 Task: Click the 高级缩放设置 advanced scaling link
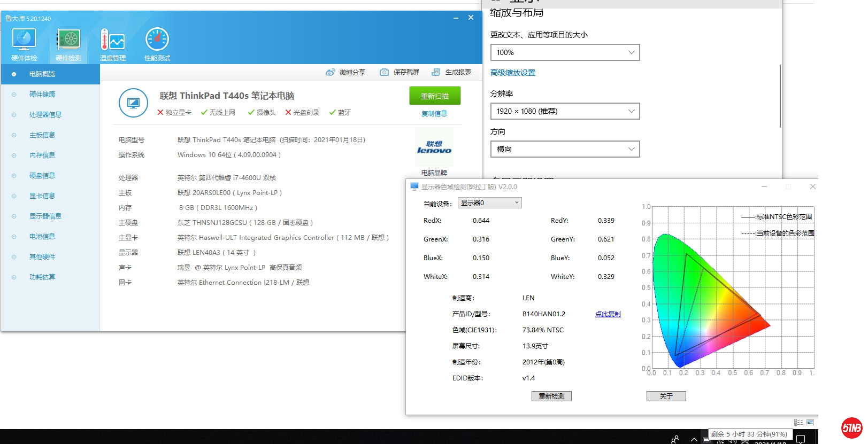(x=512, y=73)
